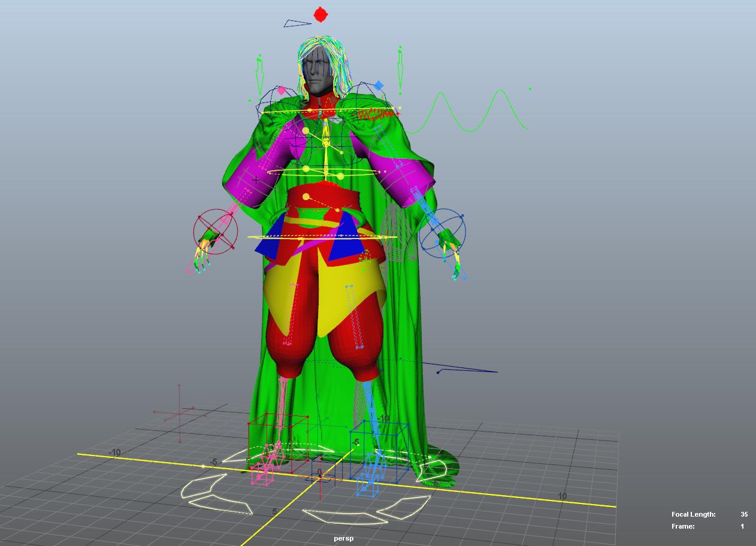
Task: Select the red round control above the head
Action: [x=321, y=14]
